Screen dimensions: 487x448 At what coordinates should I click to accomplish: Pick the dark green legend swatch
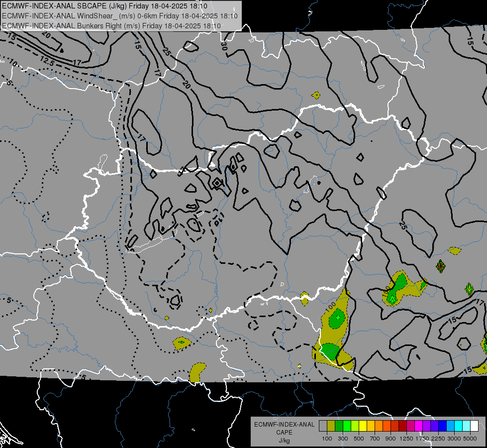(x=339, y=426)
